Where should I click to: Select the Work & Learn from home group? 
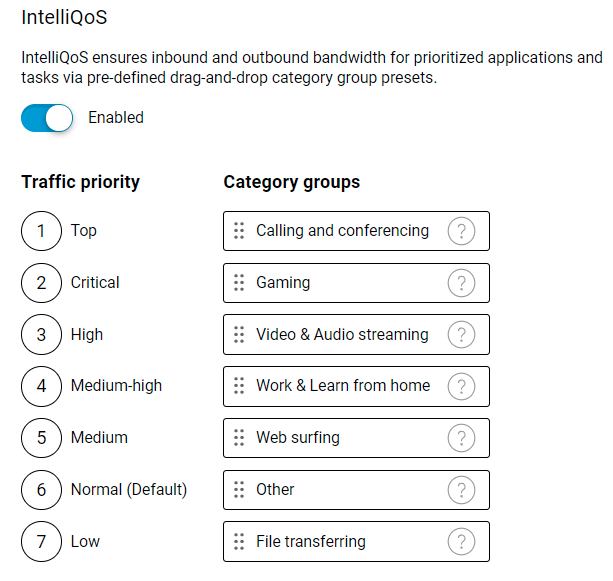[343, 386]
